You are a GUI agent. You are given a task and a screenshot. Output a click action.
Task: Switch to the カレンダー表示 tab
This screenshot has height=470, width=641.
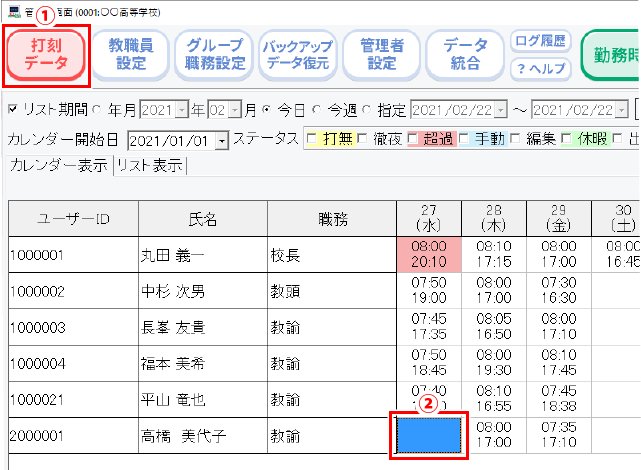[x=58, y=166]
